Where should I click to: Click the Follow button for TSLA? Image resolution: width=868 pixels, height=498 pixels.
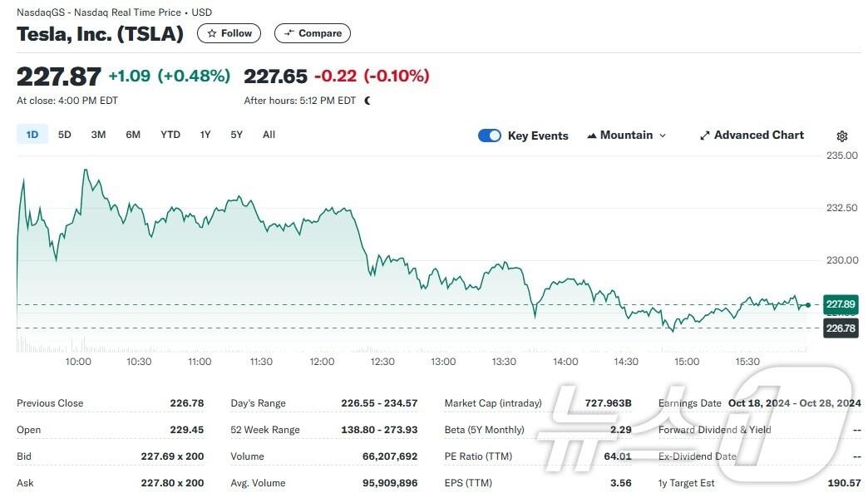click(x=229, y=33)
